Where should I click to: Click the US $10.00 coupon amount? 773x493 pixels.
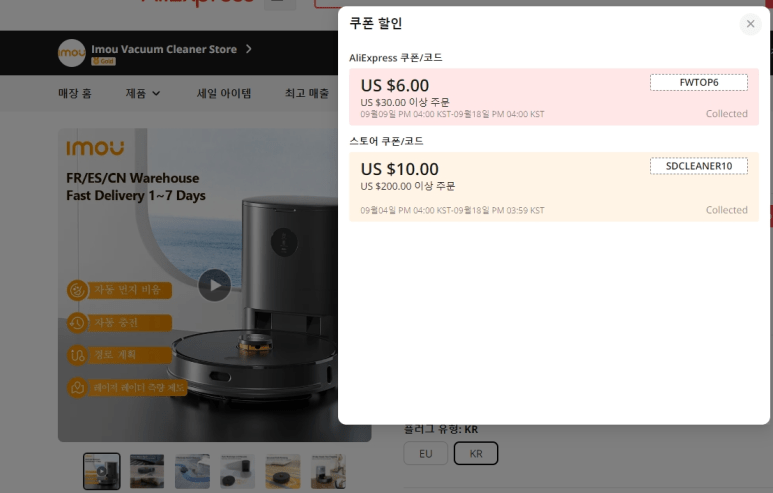click(x=400, y=170)
